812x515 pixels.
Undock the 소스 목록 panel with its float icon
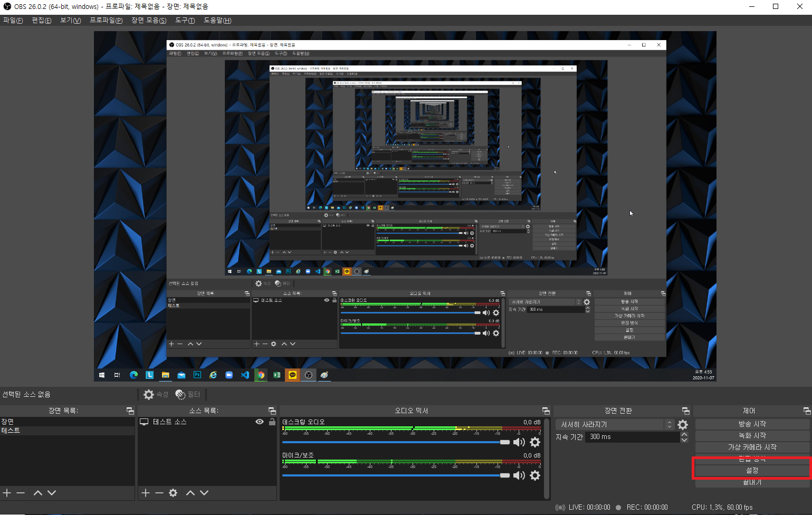(x=272, y=411)
